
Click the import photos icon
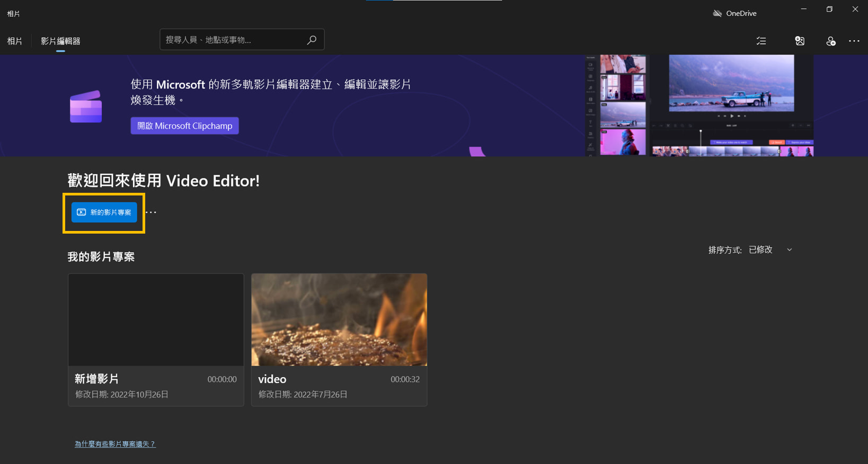(x=800, y=41)
